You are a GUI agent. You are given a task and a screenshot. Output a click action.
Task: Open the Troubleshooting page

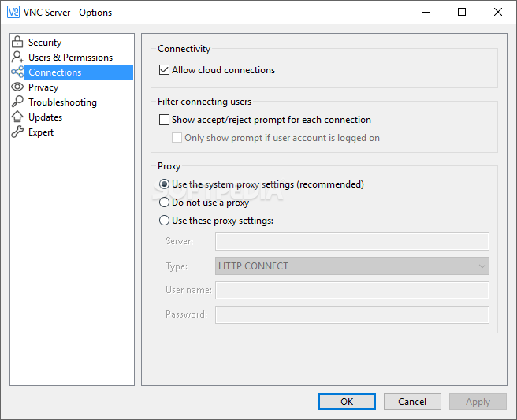click(62, 102)
